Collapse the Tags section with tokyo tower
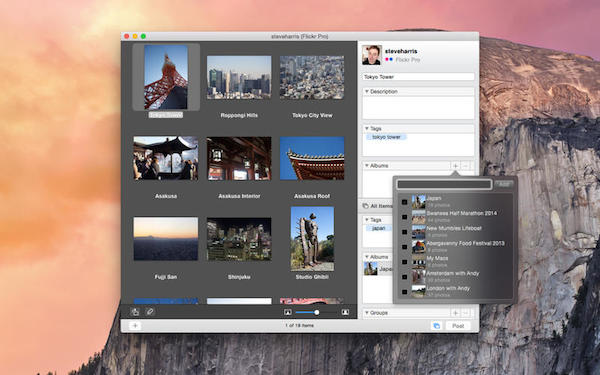This screenshot has width=600, height=375. pos(367,129)
